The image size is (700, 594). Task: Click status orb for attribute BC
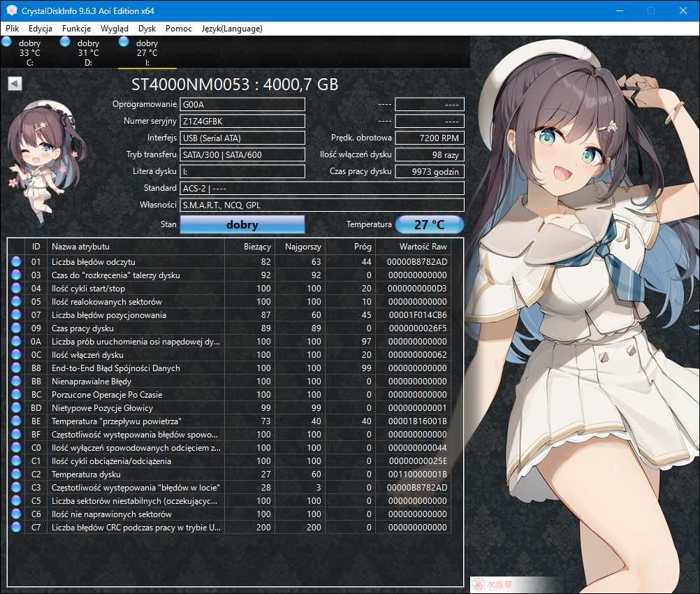[16, 394]
